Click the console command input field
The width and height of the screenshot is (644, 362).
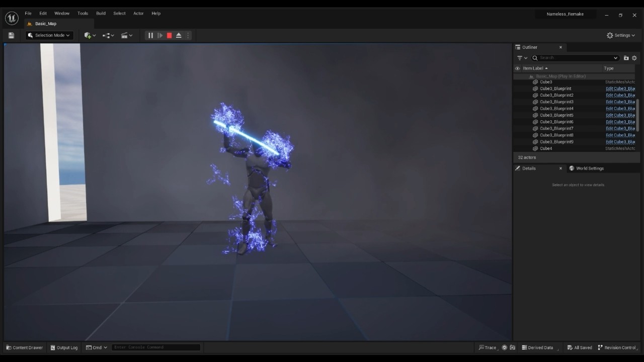tap(156, 347)
